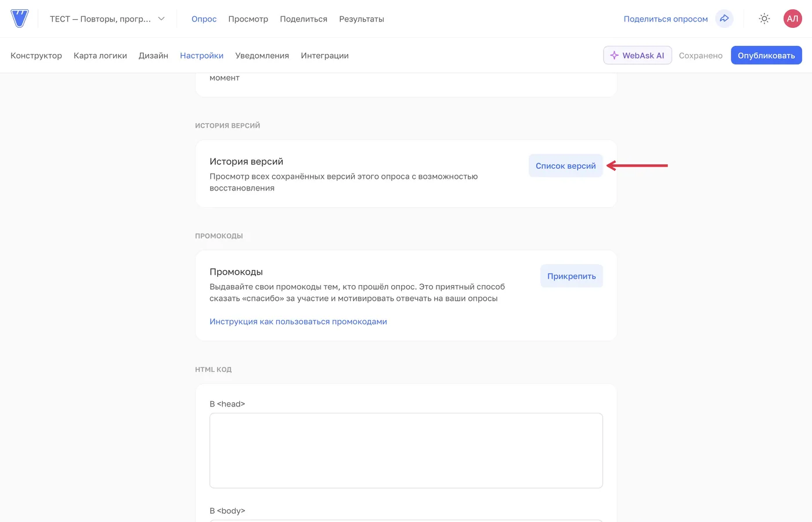The height and width of the screenshot is (522, 812).
Task: Open the Опрос top tab
Action: 204,19
